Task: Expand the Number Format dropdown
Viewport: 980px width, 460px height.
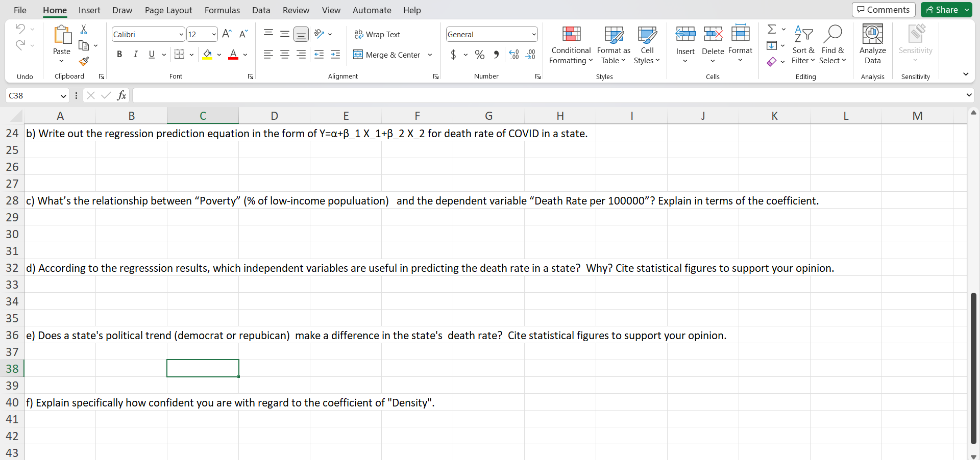Action: (533, 34)
